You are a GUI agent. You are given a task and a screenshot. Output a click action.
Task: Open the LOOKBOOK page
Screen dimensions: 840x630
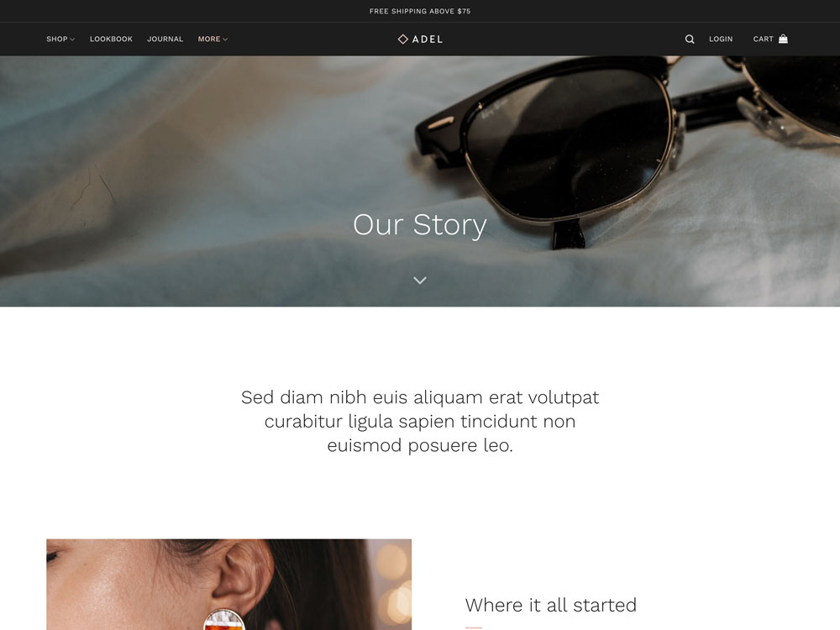click(111, 39)
